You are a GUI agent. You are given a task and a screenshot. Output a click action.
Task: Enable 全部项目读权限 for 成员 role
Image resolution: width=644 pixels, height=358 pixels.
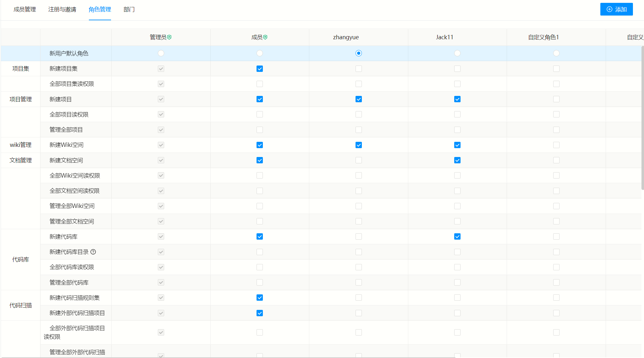[260, 114]
